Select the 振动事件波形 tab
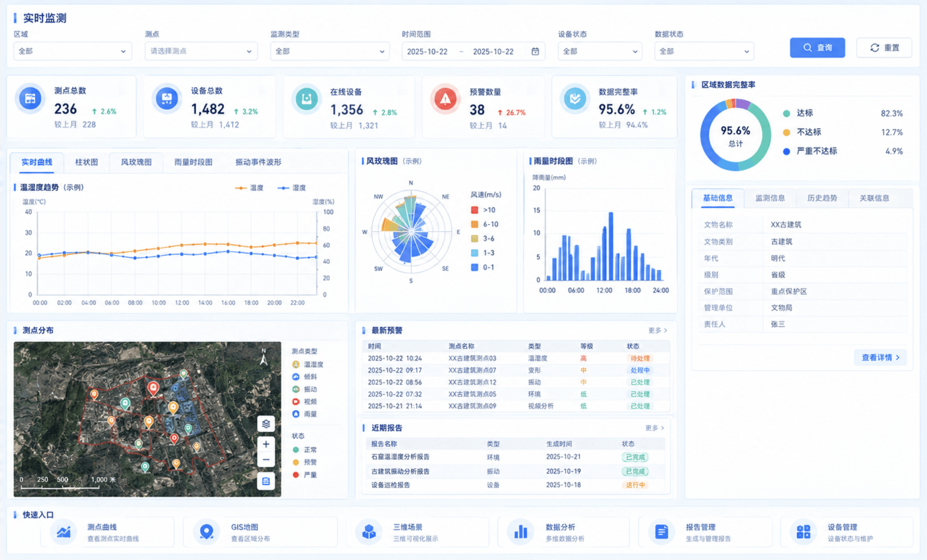Viewport: 927px width, 560px height. click(x=258, y=162)
